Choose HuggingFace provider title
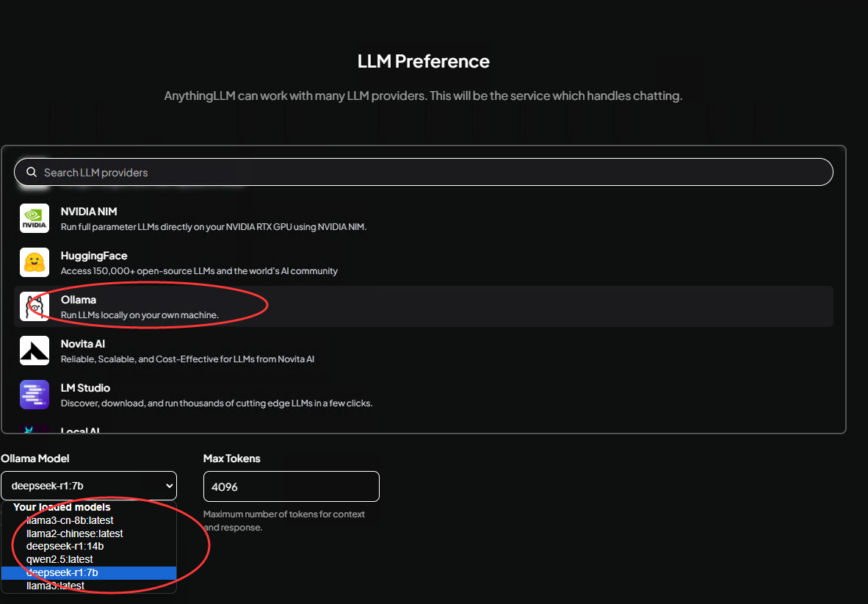Image resolution: width=868 pixels, height=604 pixels. 94,256
